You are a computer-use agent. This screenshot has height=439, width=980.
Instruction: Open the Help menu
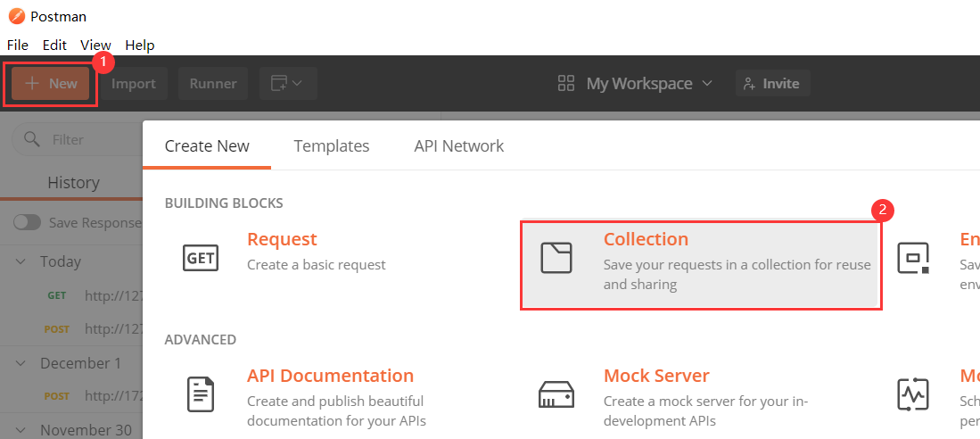[x=139, y=45]
